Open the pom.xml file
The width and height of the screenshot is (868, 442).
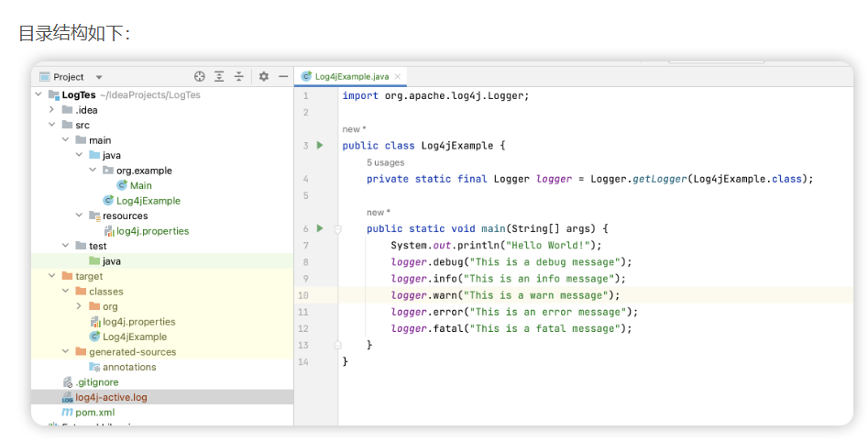pos(95,412)
